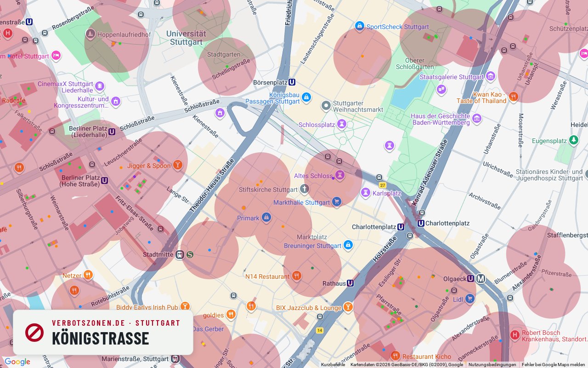Open the Haus der Geschichte museum icon

pyautogui.click(x=477, y=119)
